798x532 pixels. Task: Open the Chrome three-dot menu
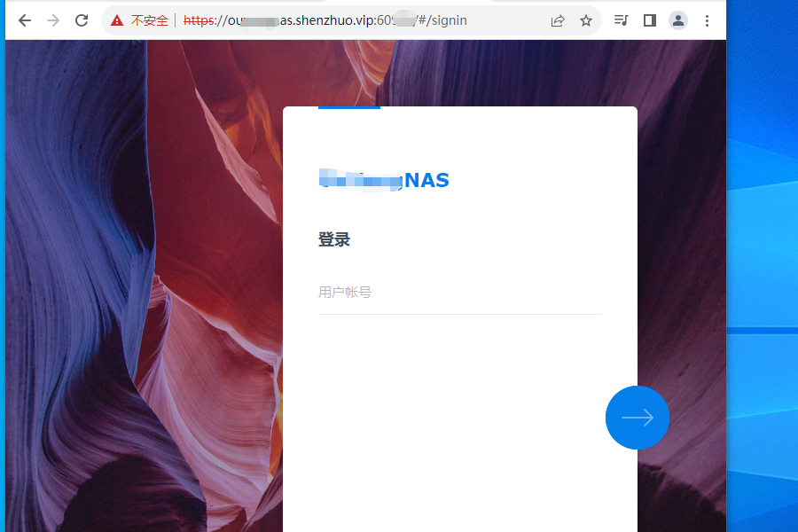(x=707, y=21)
